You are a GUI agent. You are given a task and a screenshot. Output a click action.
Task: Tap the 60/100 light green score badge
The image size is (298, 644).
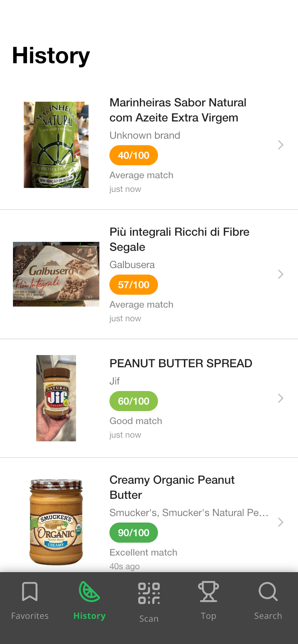pos(134,401)
